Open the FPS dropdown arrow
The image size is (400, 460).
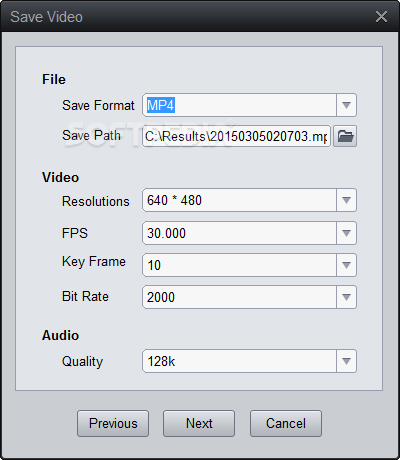coord(346,233)
